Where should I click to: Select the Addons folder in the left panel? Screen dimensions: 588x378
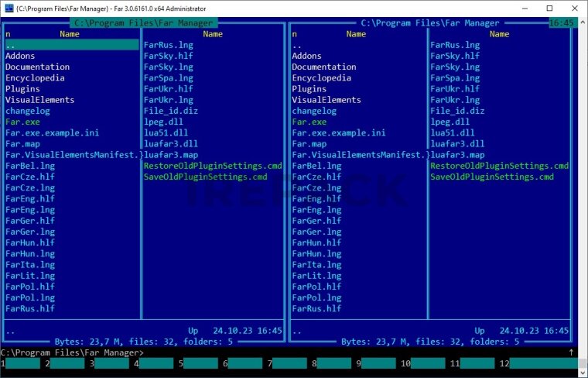click(x=22, y=56)
